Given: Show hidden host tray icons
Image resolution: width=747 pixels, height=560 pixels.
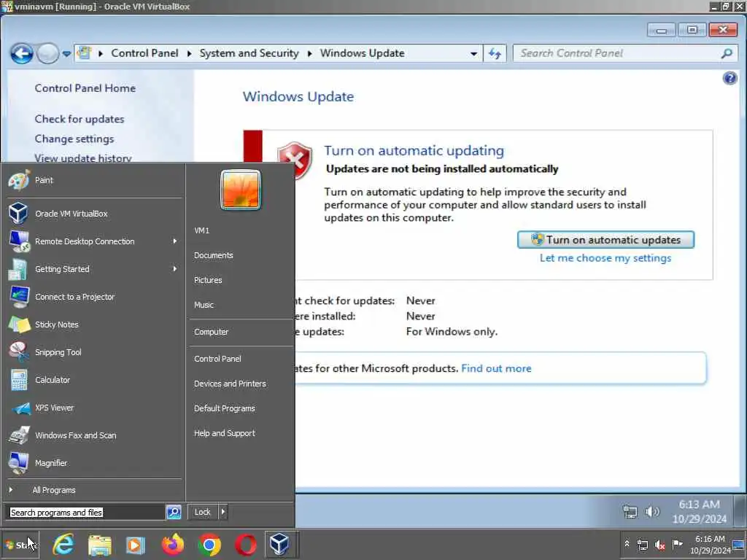Looking at the screenshot, I should (x=627, y=544).
